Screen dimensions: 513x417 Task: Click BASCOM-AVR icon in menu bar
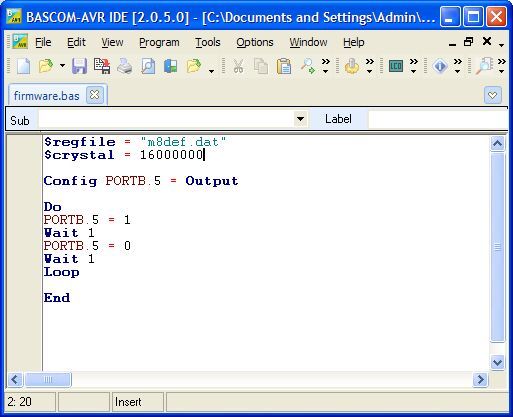click(x=20, y=42)
